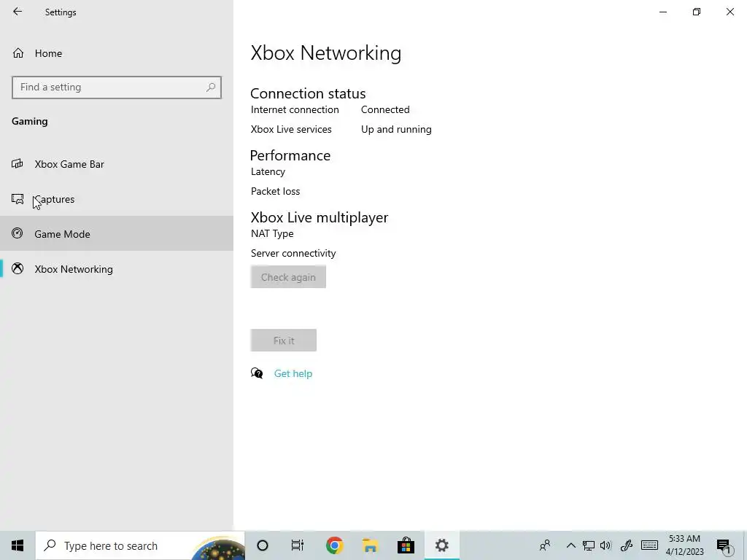This screenshot has width=747, height=560.
Task: Open the touch keyboard tray icon
Action: click(649, 545)
